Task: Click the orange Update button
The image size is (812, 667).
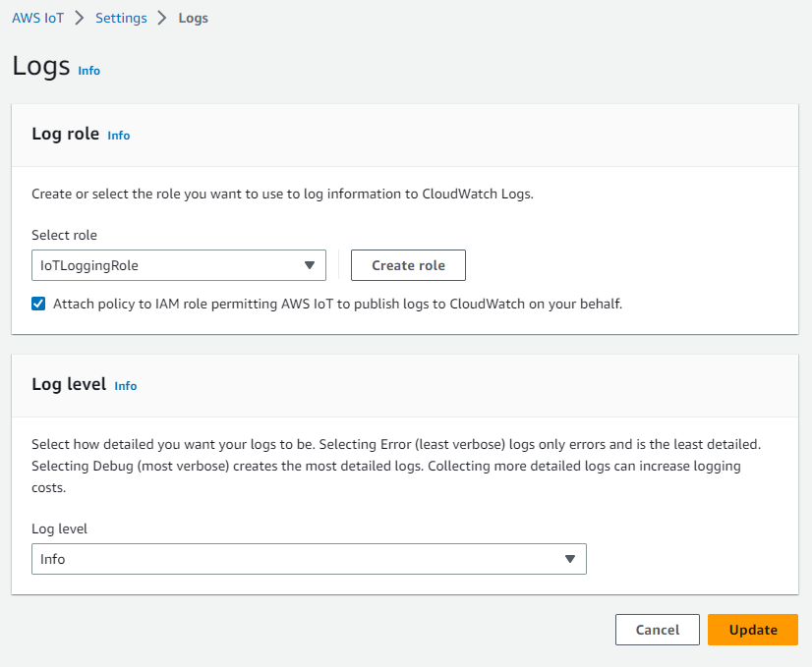Action: pyautogui.click(x=753, y=630)
